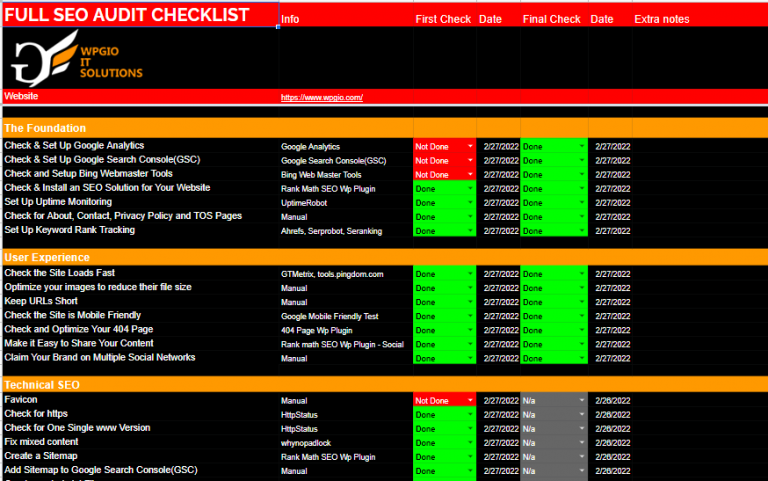
Task: Open Final Check dropdown for Favicon row
Action: pos(582,401)
